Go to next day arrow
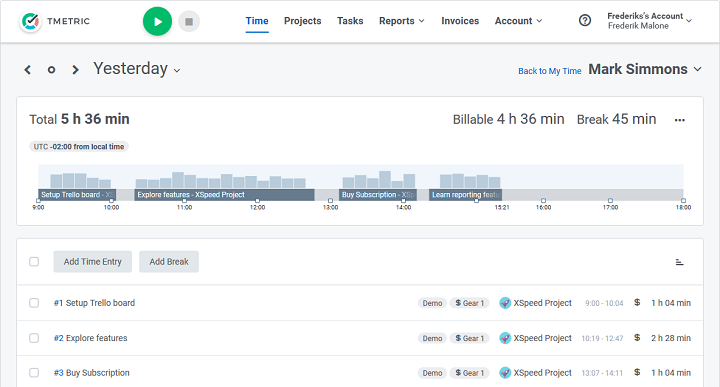The width and height of the screenshot is (720, 387). (75, 70)
